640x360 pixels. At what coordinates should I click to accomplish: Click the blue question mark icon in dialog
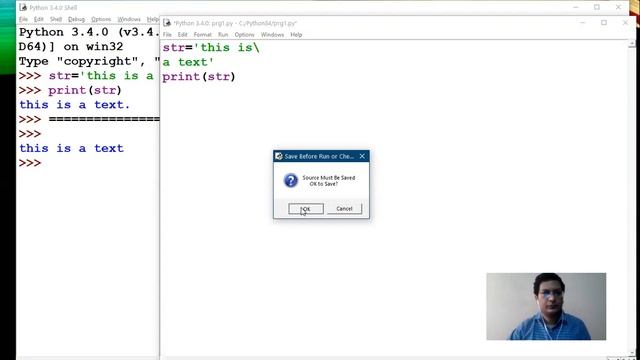pyautogui.click(x=291, y=180)
